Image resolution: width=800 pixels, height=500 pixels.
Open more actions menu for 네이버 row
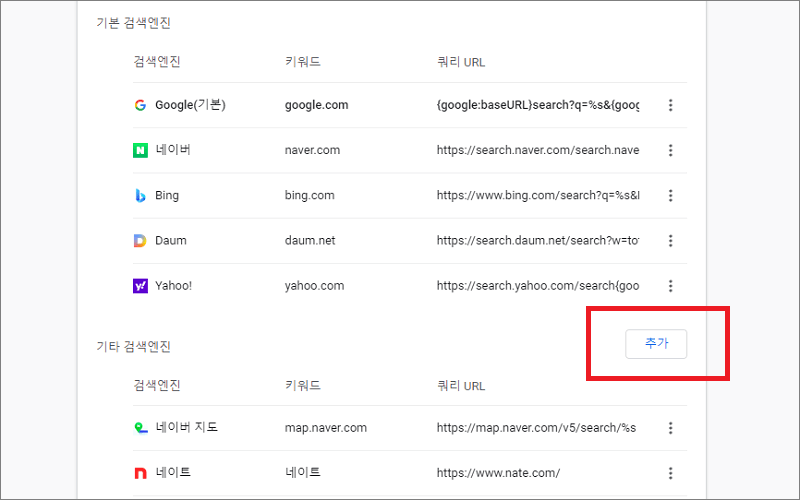point(670,150)
